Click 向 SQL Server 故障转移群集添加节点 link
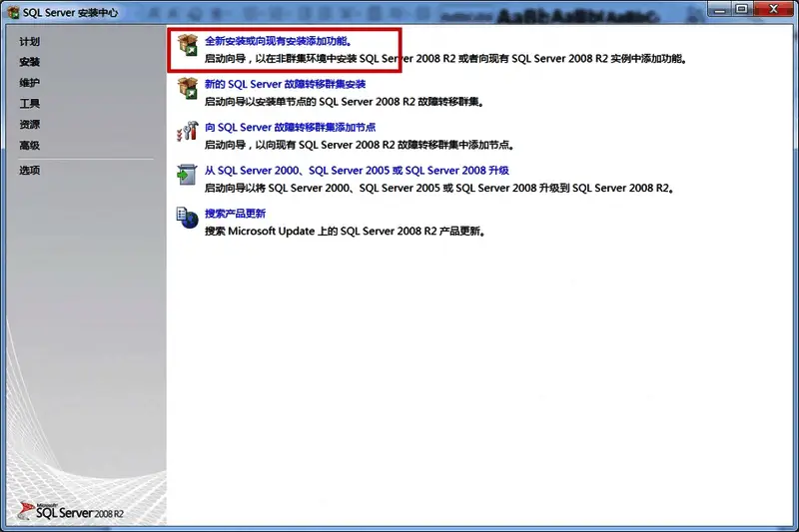This screenshot has height=532, width=799. (290, 128)
